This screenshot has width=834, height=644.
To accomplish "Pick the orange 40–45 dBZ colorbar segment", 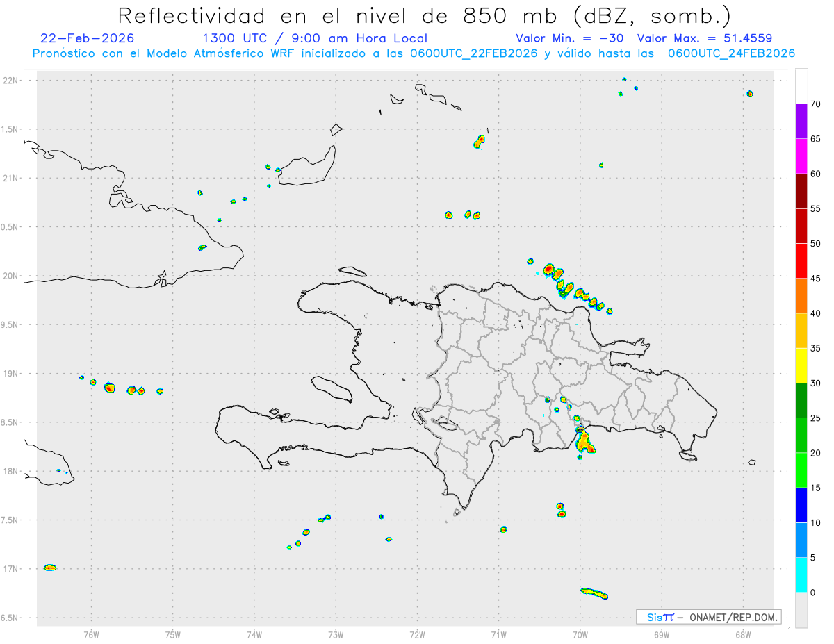I will pyautogui.click(x=801, y=296).
